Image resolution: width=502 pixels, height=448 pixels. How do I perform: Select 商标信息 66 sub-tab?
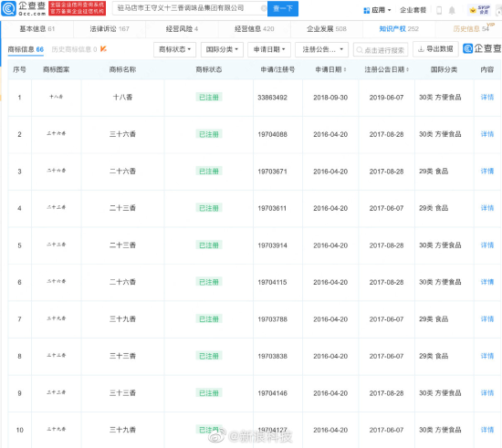click(26, 49)
